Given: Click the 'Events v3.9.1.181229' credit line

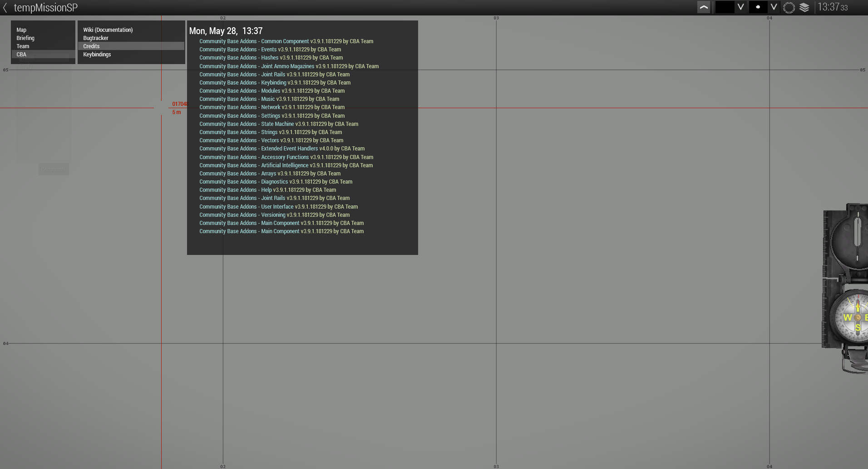Looking at the screenshot, I should [x=270, y=50].
